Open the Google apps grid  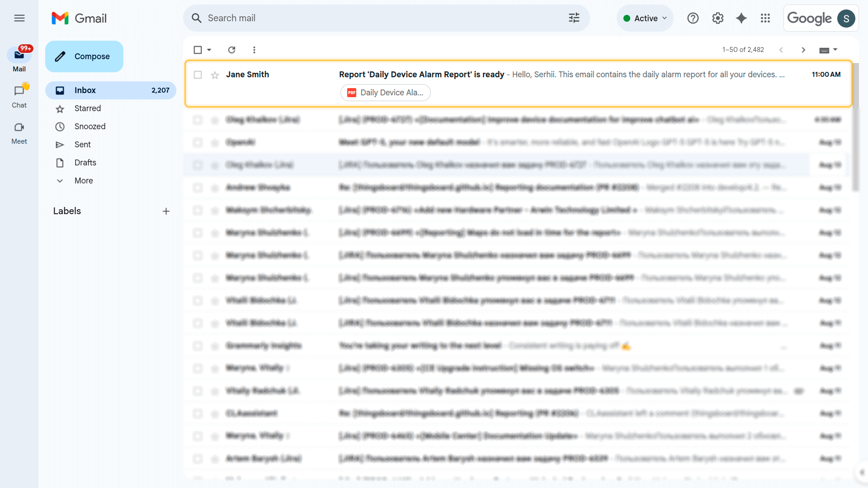pos(765,18)
